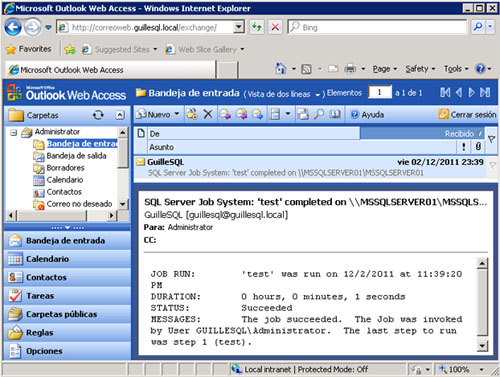
Task: Open Contactos in navigation pane
Action: click(x=68, y=277)
